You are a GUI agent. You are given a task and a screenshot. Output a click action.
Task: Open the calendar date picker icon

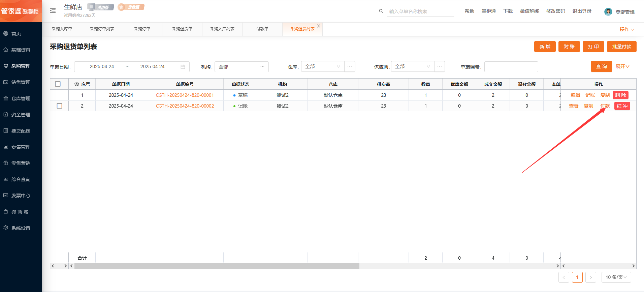[x=183, y=67]
